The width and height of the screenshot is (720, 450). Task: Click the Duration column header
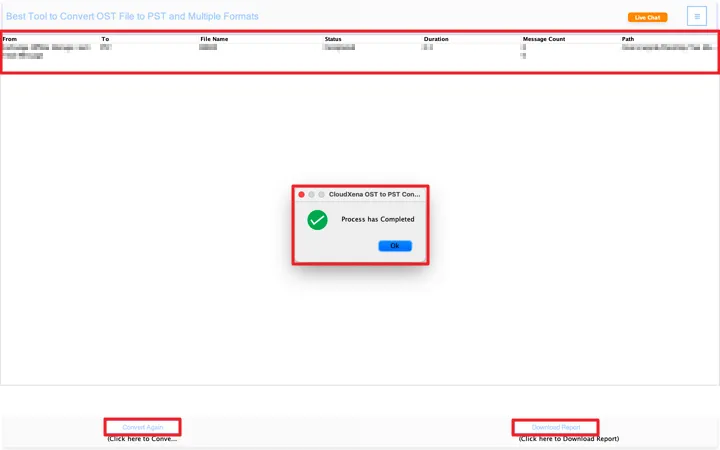[436, 39]
